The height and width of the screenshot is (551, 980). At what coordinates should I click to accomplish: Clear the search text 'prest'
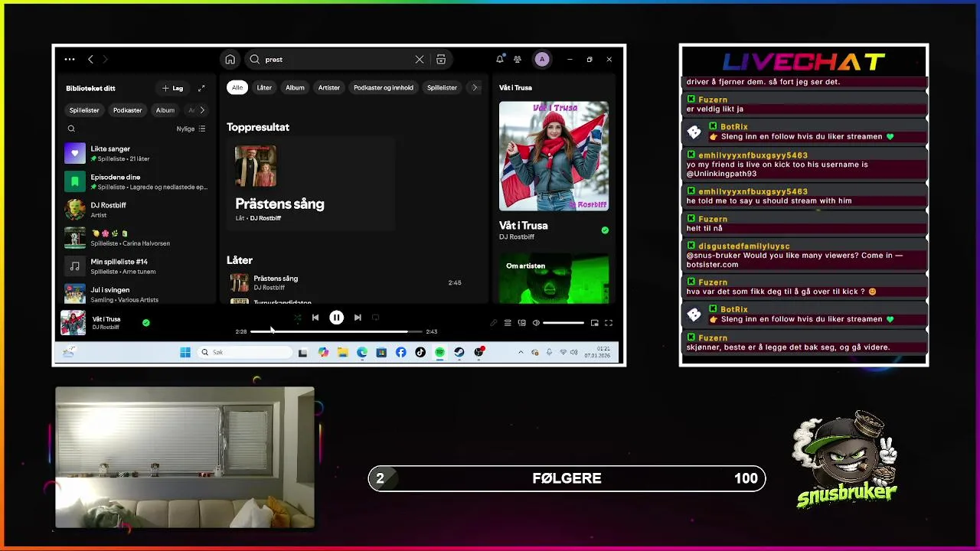point(420,59)
